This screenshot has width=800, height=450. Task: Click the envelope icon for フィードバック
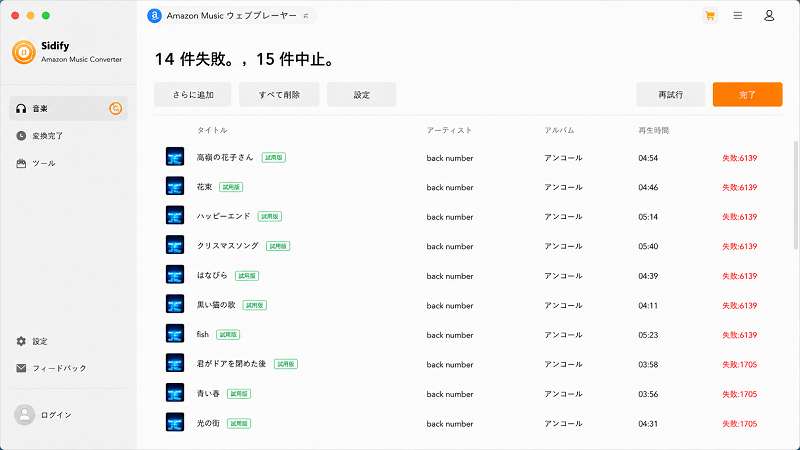(21, 368)
